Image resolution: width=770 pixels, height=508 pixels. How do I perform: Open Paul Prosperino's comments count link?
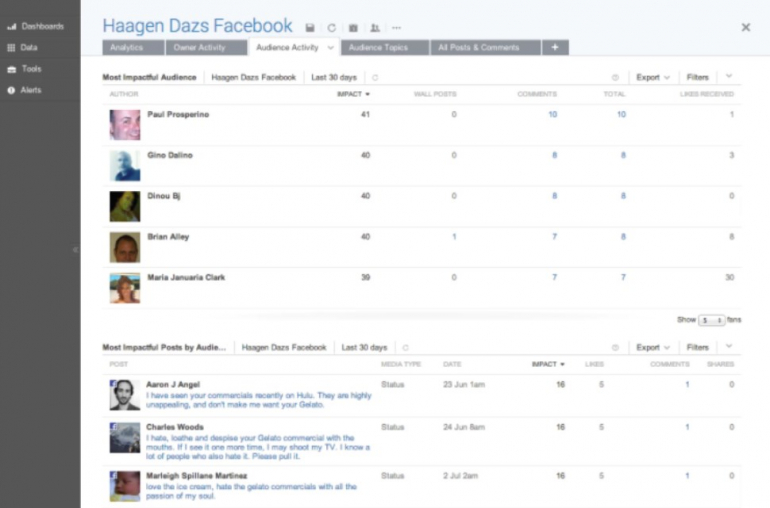pyautogui.click(x=552, y=115)
